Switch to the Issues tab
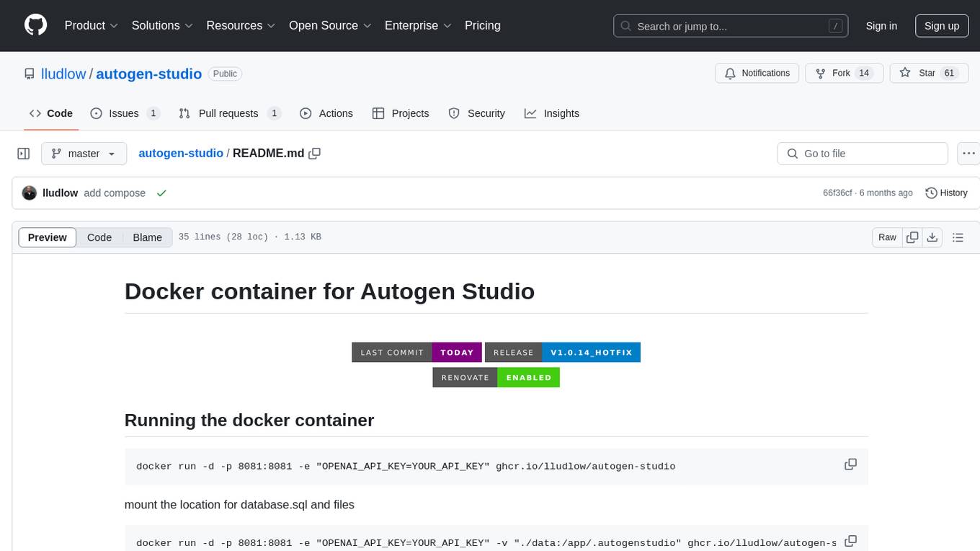This screenshot has height=551, width=980. point(125,113)
